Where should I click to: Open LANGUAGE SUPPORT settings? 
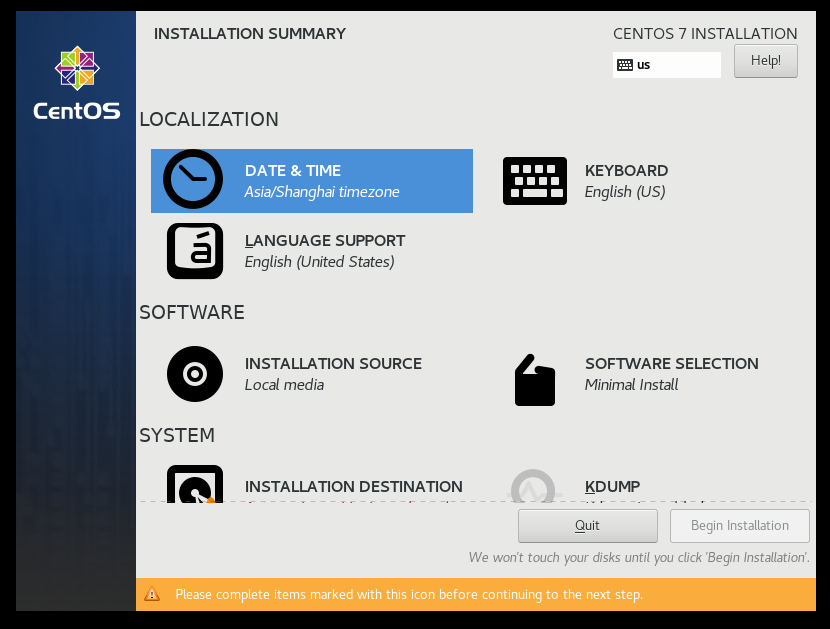point(325,240)
